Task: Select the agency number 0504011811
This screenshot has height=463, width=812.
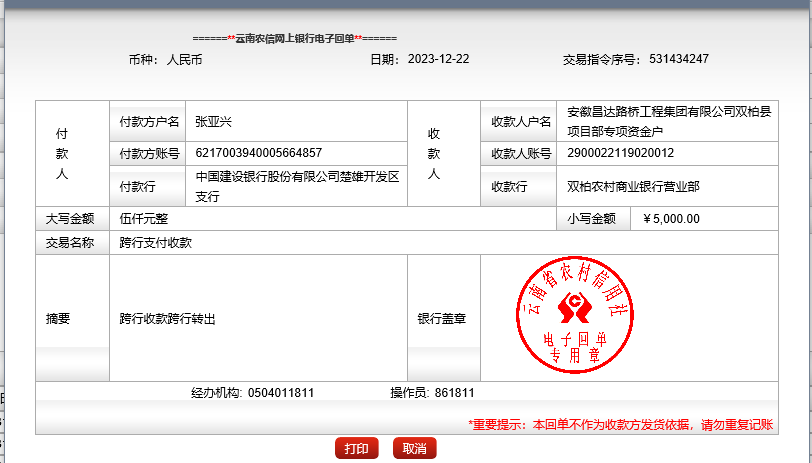Action: (280, 393)
